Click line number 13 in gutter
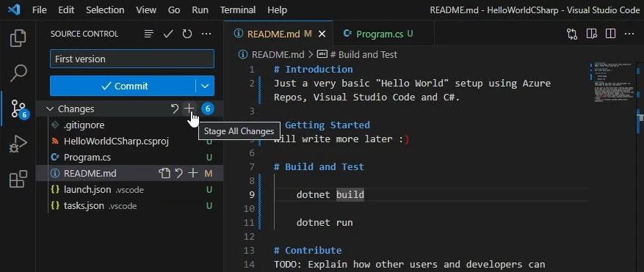The image size is (644, 272). tap(249, 251)
